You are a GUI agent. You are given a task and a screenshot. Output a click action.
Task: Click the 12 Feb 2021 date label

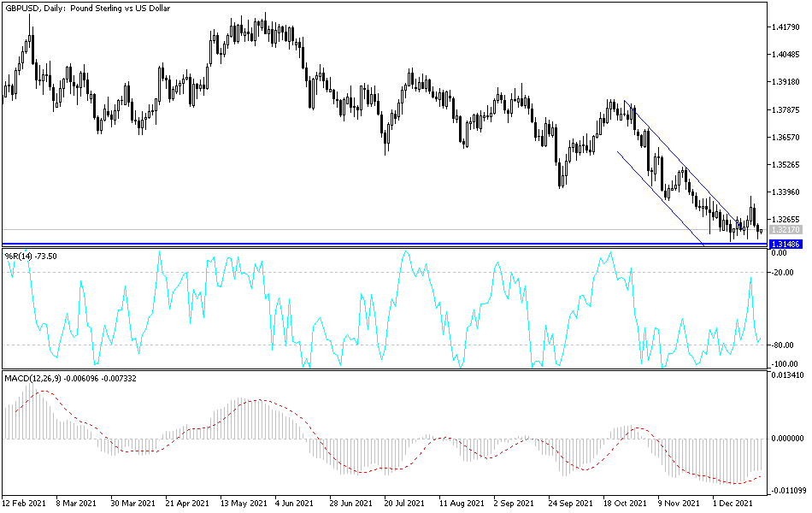(x=26, y=504)
